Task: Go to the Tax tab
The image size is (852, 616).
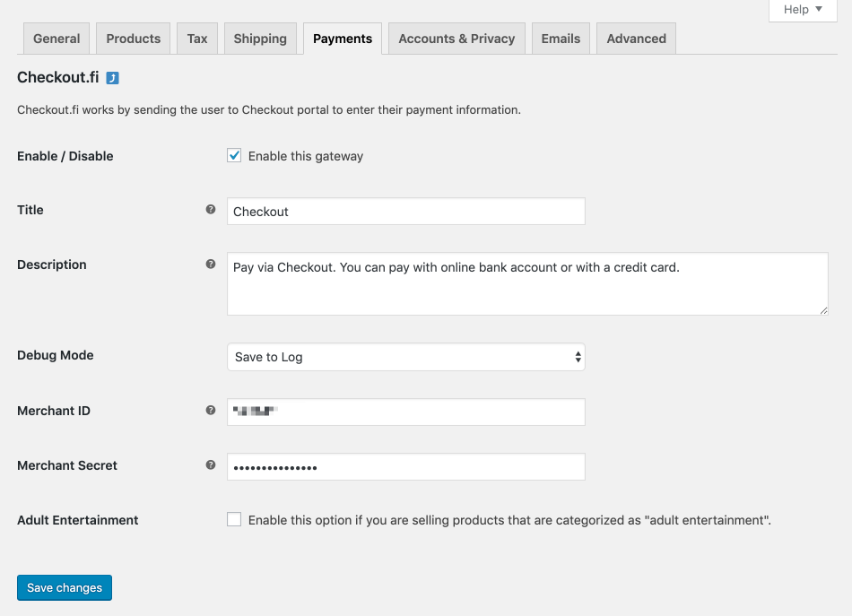Action: pyautogui.click(x=197, y=39)
